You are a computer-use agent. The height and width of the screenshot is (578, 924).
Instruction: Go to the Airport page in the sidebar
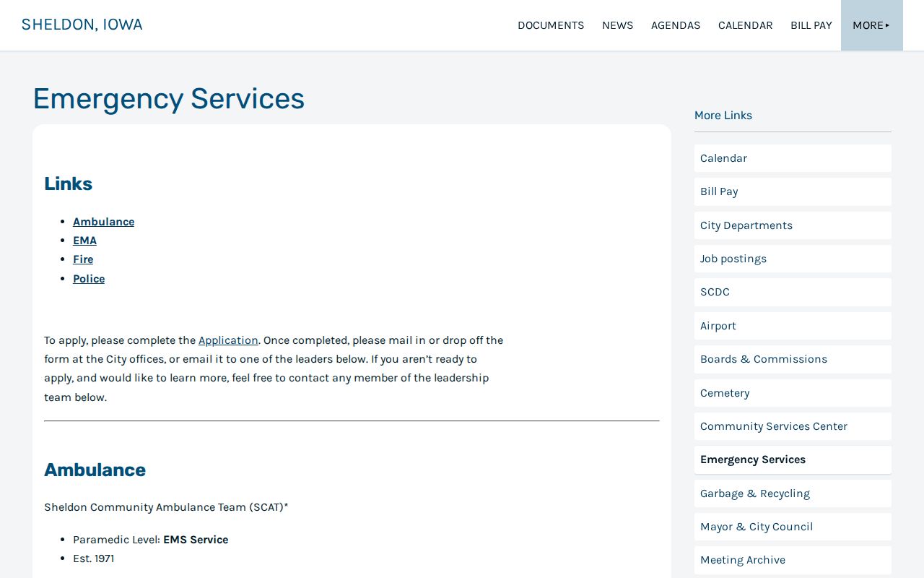[x=793, y=326]
